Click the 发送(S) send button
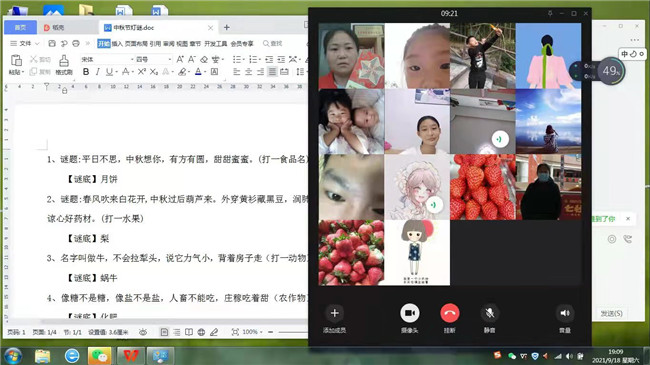Viewport: 650px width, 365px height. coord(611,313)
